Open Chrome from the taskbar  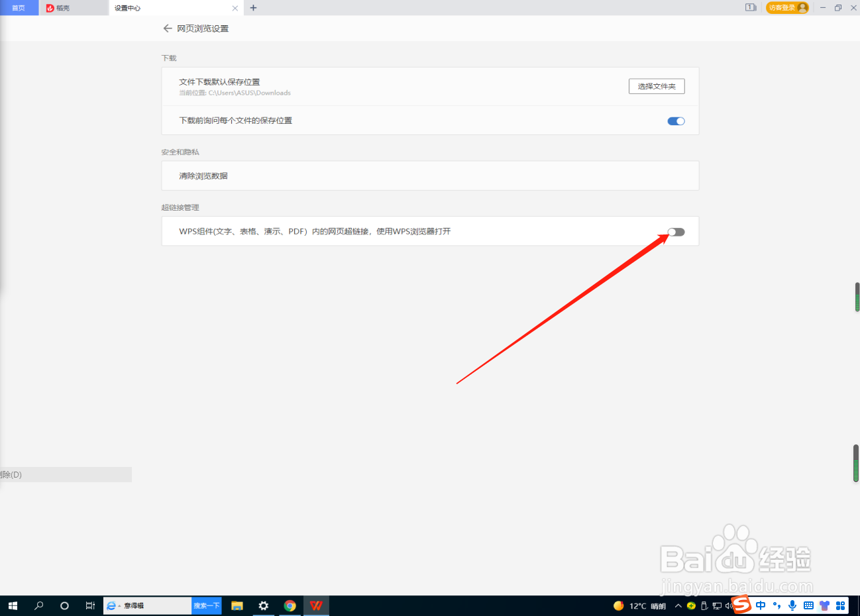(x=290, y=605)
